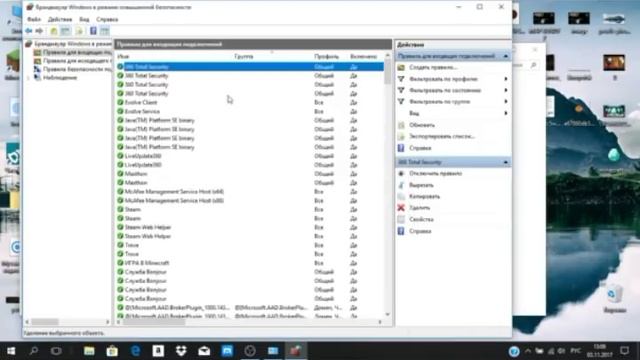Open Dropbox from the taskbar
Viewport: 640px width, 360px height.
point(181,351)
